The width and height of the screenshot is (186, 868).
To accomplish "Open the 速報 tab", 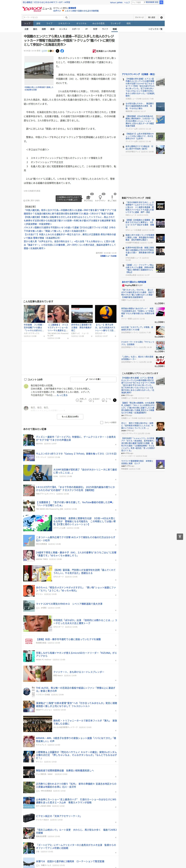I will point(38,24).
